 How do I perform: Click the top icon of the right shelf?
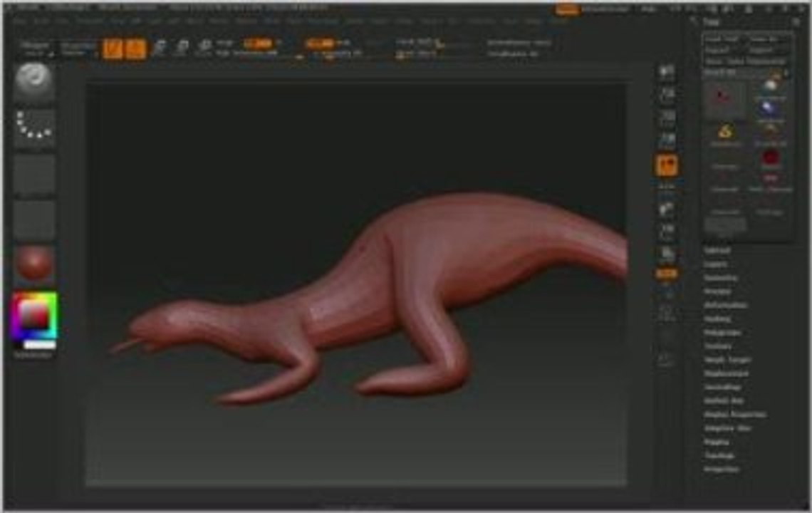[x=667, y=72]
